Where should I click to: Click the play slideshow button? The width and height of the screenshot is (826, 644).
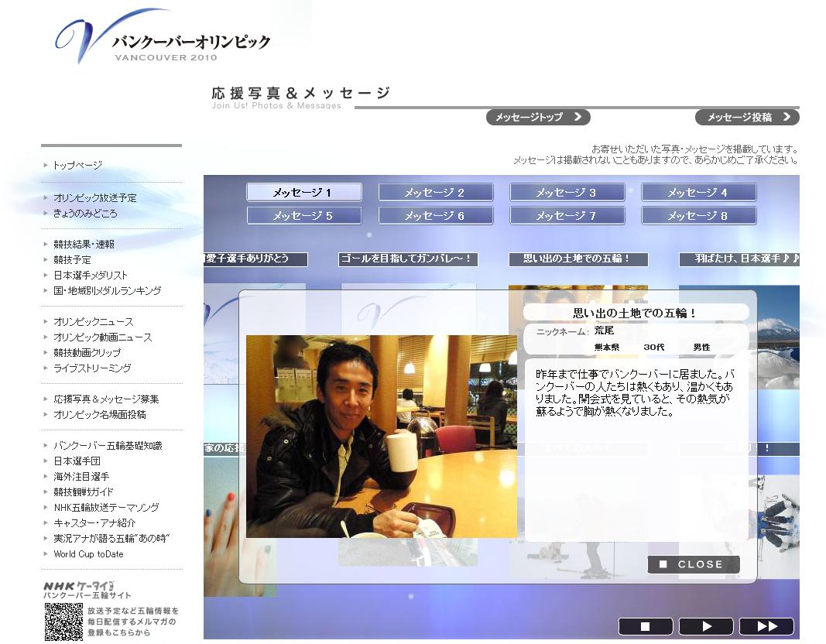click(706, 626)
